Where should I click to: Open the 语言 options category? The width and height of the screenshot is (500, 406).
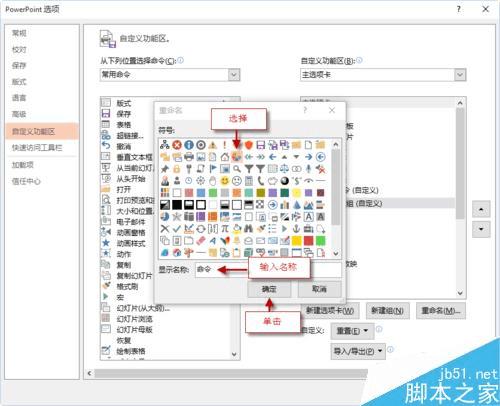(x=19, y=98)
